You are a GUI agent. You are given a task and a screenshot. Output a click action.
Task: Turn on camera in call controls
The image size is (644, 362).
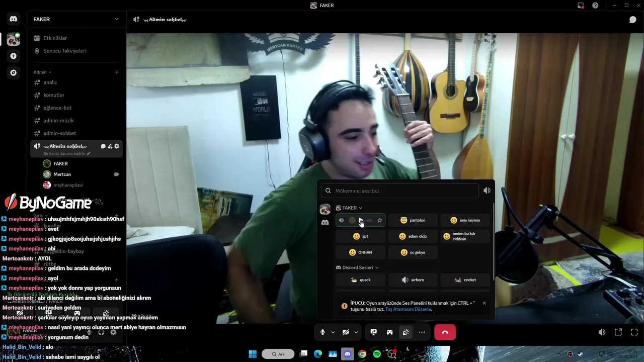coord(346,332)
